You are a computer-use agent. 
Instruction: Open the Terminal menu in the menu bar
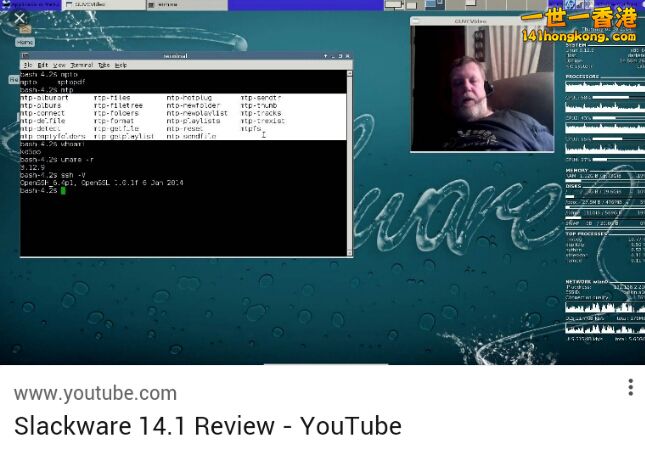point(81,65)
